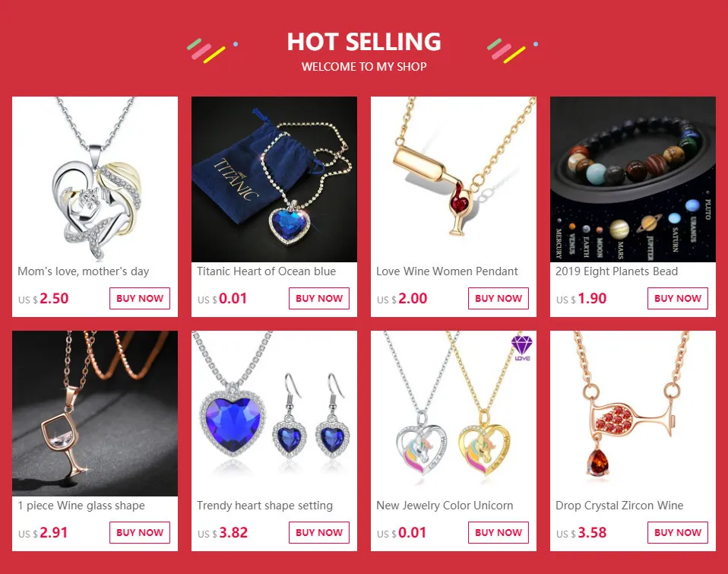The image size is (728, 574).
Task: View the wine bottle pendant image
Action: (x=453, y=179)
